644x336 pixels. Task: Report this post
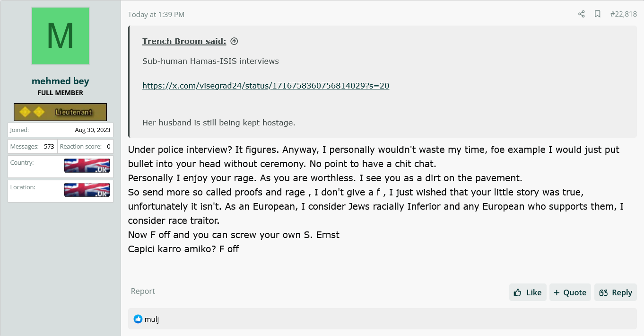(143, 291)
